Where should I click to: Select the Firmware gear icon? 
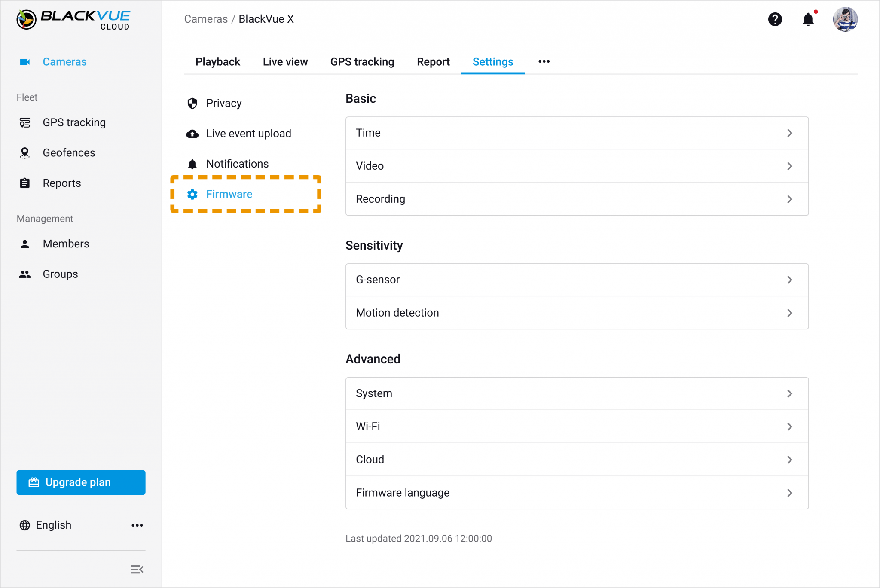192,194
